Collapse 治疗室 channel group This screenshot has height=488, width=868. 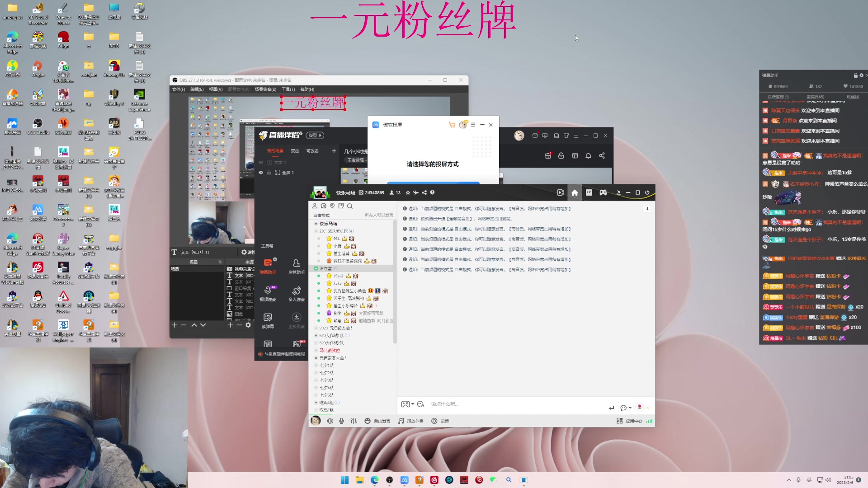[x=316, y=268]
